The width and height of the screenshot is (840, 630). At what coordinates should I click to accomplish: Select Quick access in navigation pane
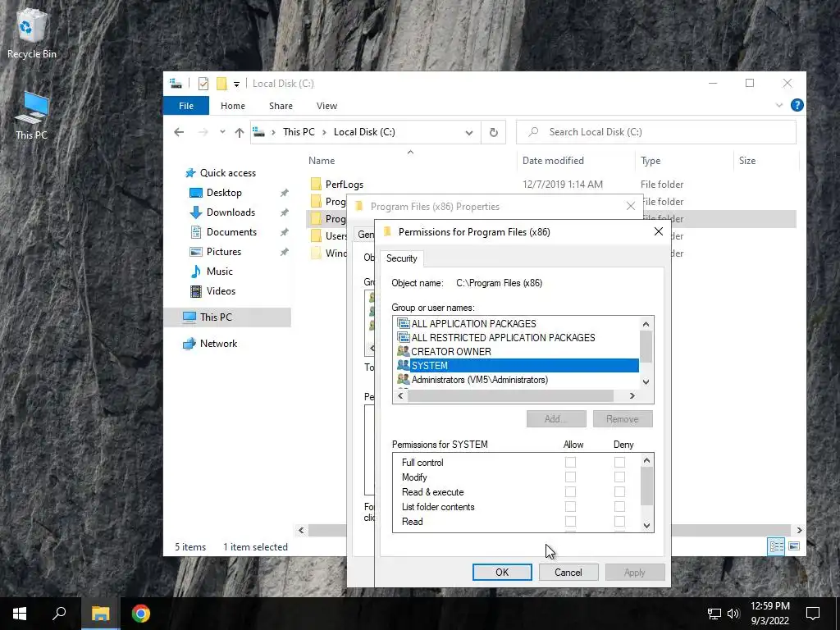tap(228, 173)
